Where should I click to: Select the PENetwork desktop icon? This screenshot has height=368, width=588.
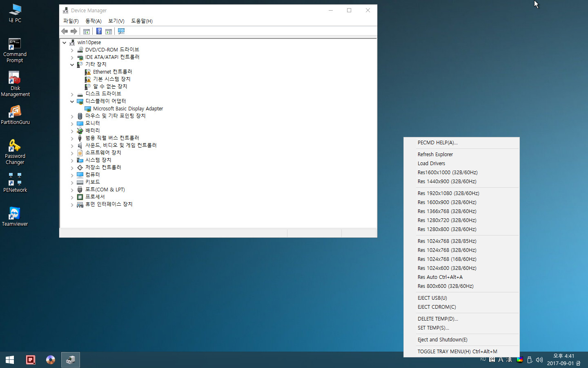click(x=15, y=182)
